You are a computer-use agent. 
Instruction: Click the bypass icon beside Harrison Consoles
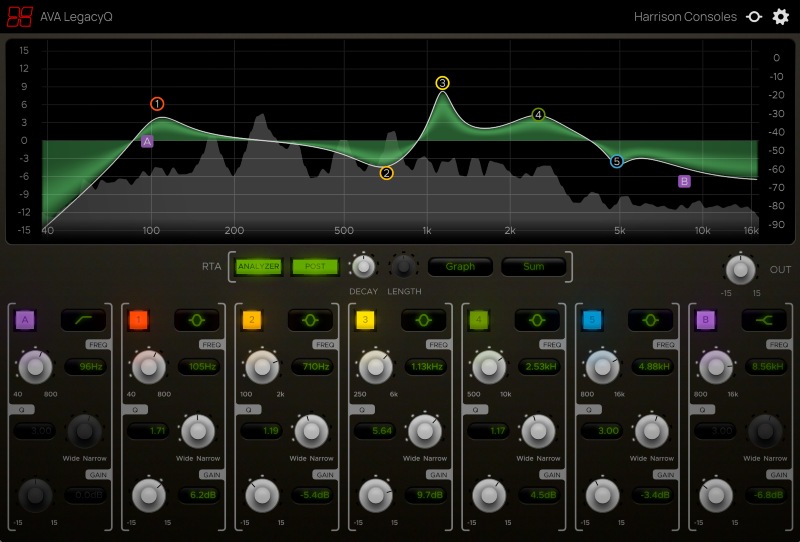(x=754, y=17)
